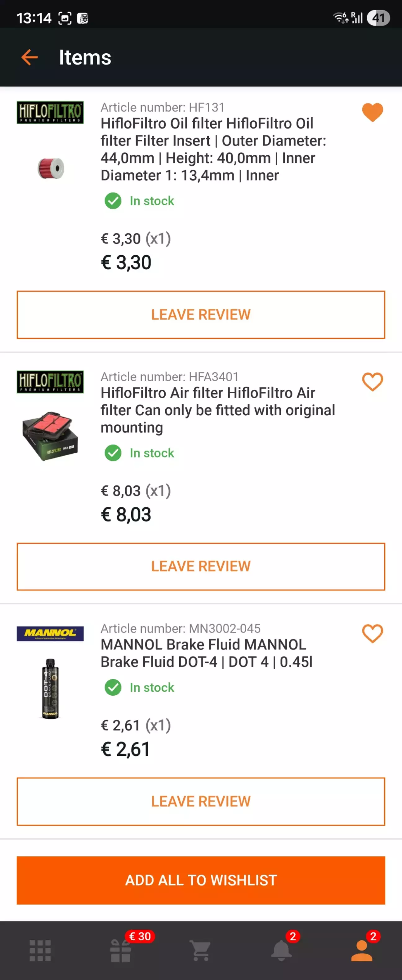Open the catalog grid tab
The width and height of the screenshot is (402, 980).
pyautogui.click(x=40, y=950)
